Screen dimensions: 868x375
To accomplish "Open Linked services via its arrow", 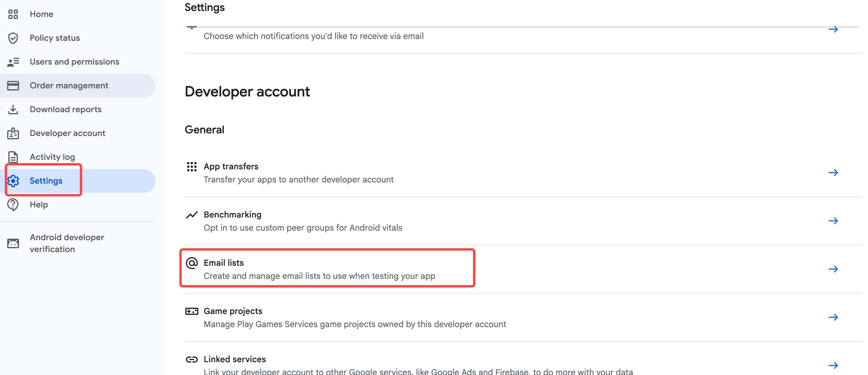I will [x=833, y=365].
